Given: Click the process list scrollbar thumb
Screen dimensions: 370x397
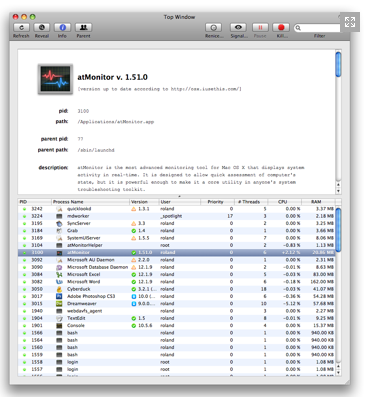Looking at the screenshot, I should [338, 229].
